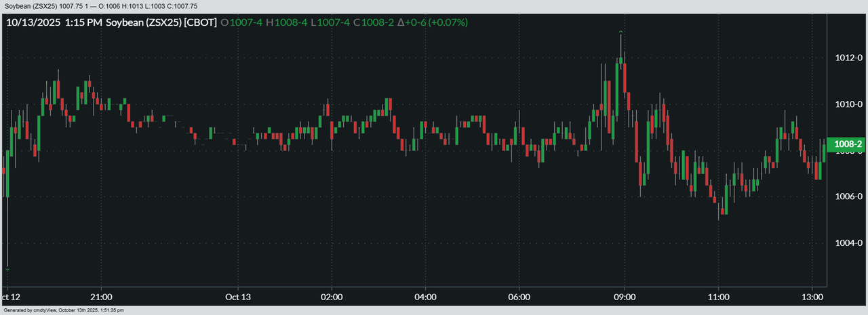The image size is (868, 315).
Task: Click the 1012-0 price axis label
Action: point(848,58)
